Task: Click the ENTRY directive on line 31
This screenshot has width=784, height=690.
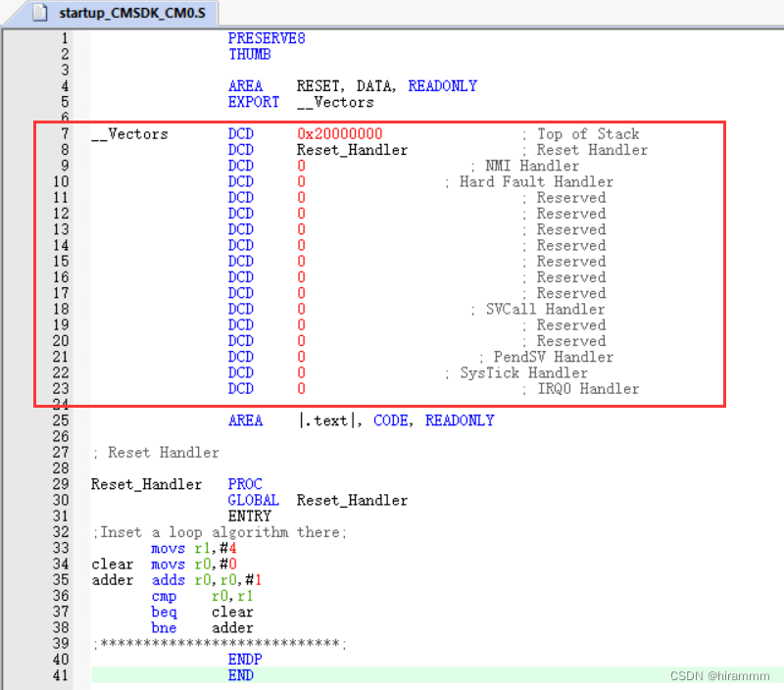Action: tap(252, 516)
